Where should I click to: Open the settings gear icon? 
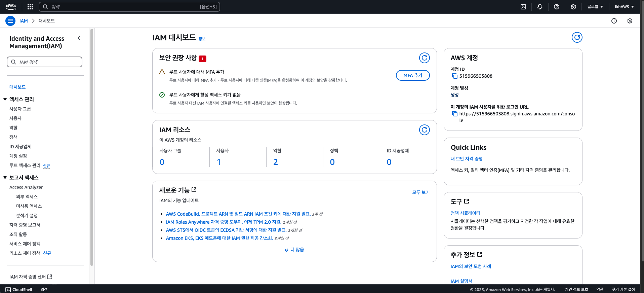573,7
